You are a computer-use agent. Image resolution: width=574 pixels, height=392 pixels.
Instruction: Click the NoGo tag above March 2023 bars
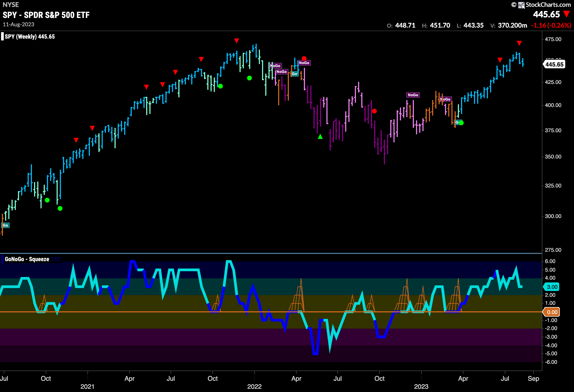[446, 99]
